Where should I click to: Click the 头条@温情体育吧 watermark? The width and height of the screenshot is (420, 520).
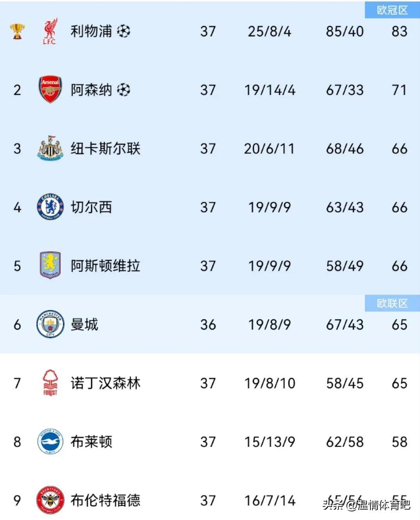366,505
